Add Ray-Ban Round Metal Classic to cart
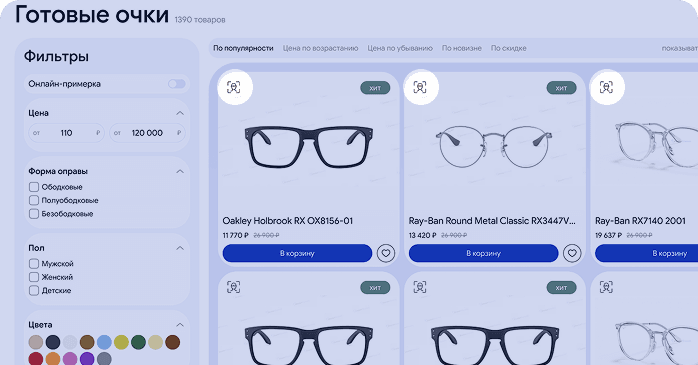This screenshot has height=365, width=698. [x=483, y=253]
